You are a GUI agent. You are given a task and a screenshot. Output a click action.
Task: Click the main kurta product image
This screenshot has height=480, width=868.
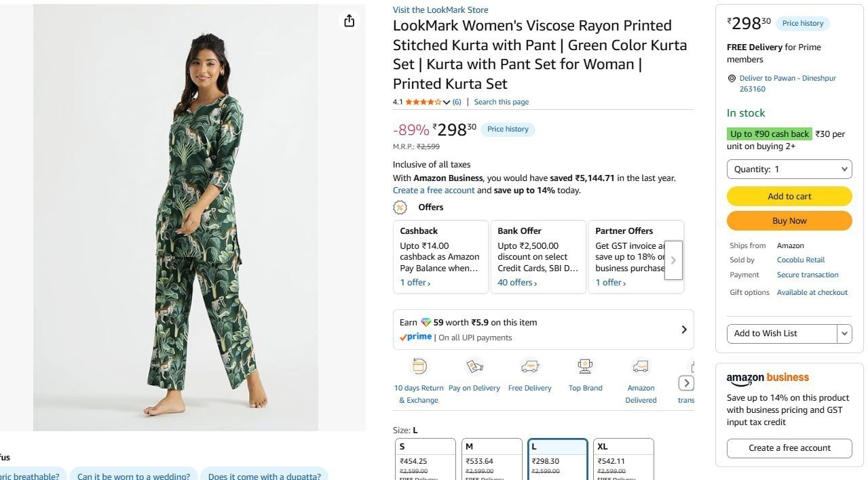pyautogui.click(x=176, y=218)
